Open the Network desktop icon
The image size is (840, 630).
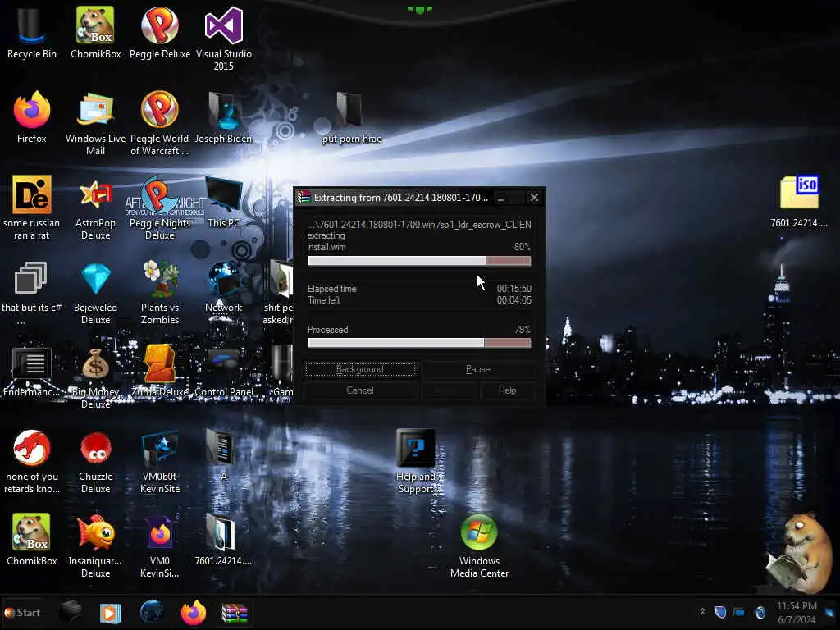[x=223, y=286]
